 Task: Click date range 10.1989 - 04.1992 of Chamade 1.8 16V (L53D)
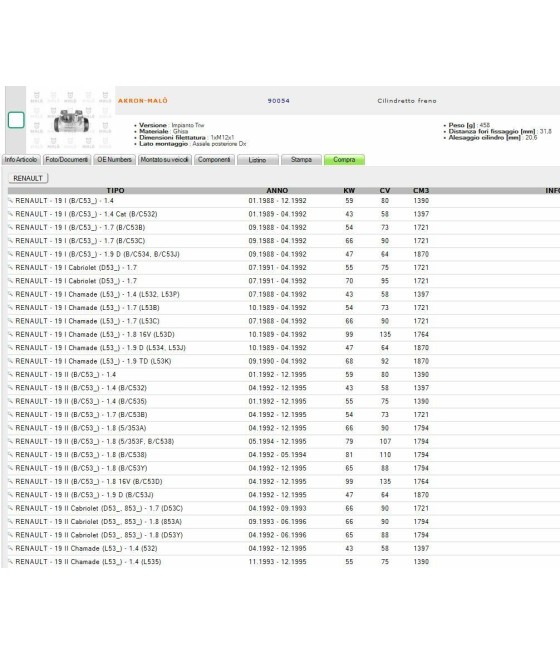point(277,334)
